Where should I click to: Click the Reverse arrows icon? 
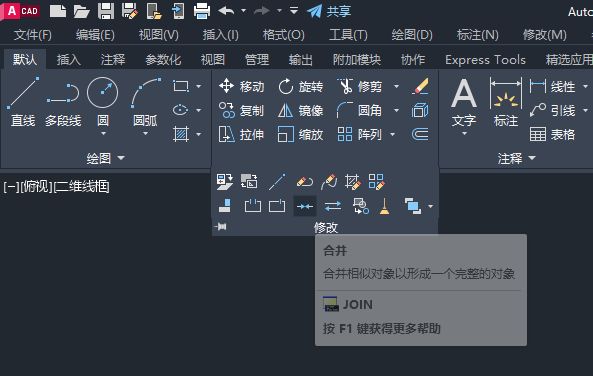333,206
